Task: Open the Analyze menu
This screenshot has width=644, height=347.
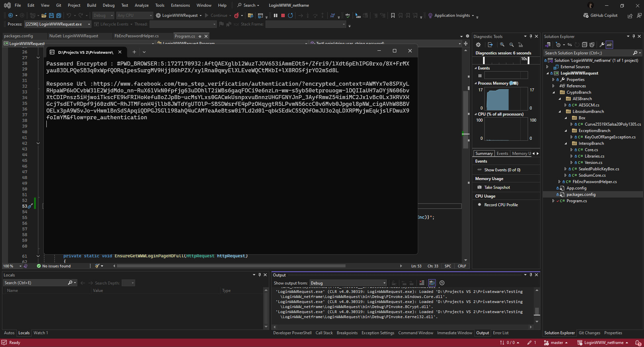Action: point(142,5)
